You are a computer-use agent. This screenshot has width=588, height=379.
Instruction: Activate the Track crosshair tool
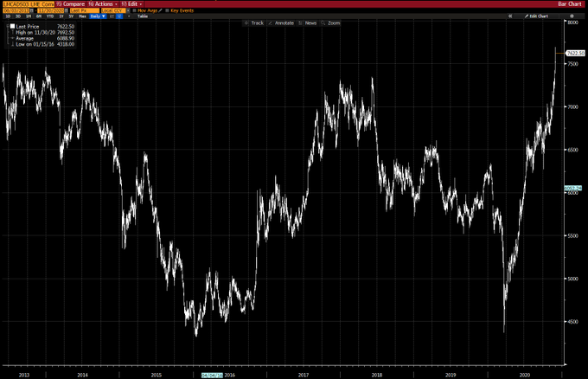[254, 22]
